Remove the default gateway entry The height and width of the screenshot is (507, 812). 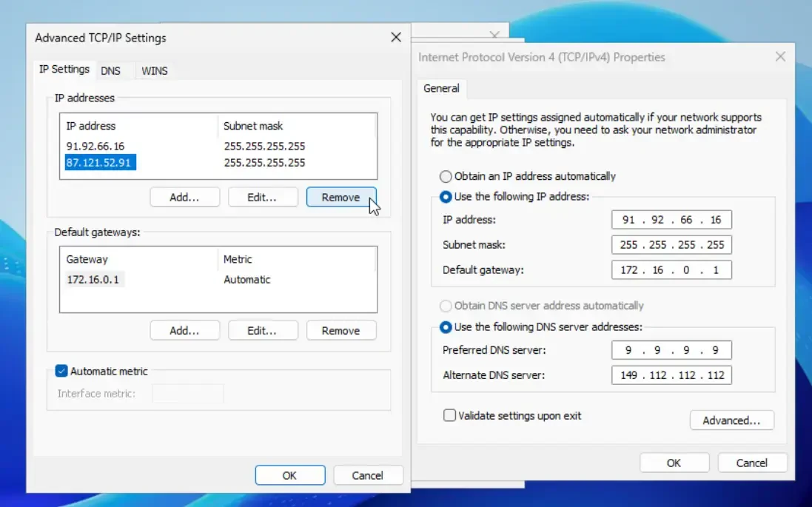(x=340, y=331)
